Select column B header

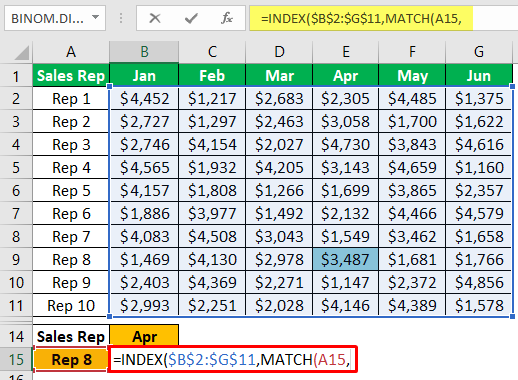pyautogui.click(x=144, y=52)
